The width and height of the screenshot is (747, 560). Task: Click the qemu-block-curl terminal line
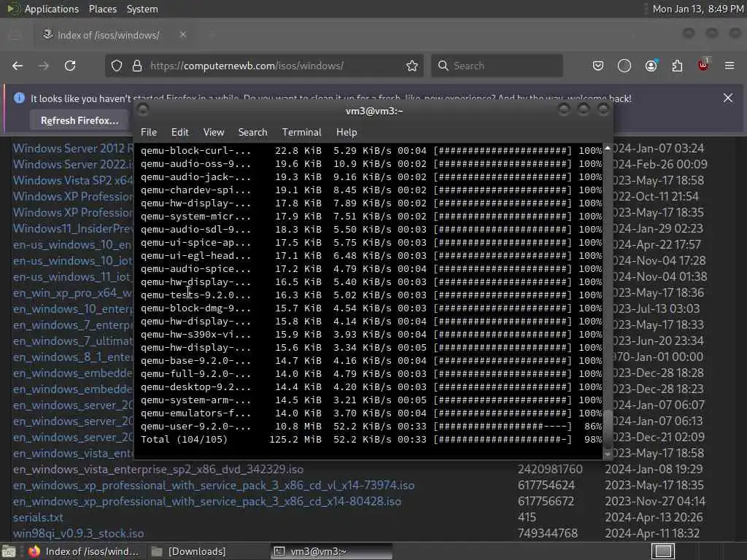click(x=371, y=150)
